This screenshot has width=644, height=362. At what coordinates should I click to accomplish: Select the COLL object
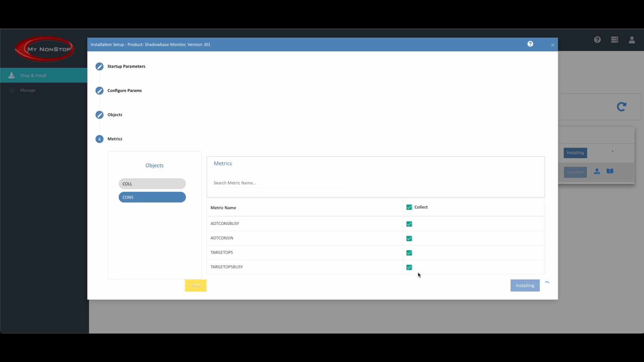(152, 184)
